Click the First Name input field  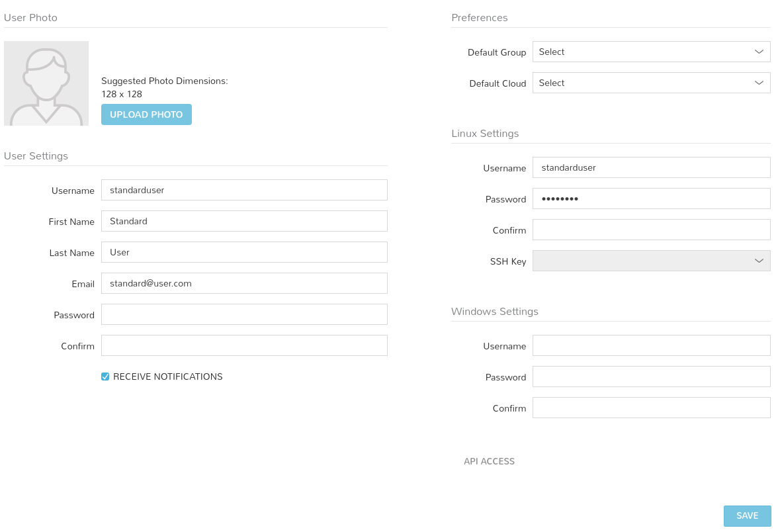tap(244, 221)
